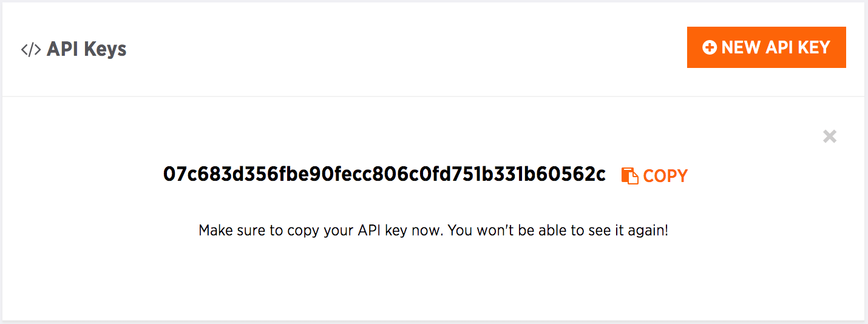
Task: Click the divider line below the header
Action: coord(433,96)
